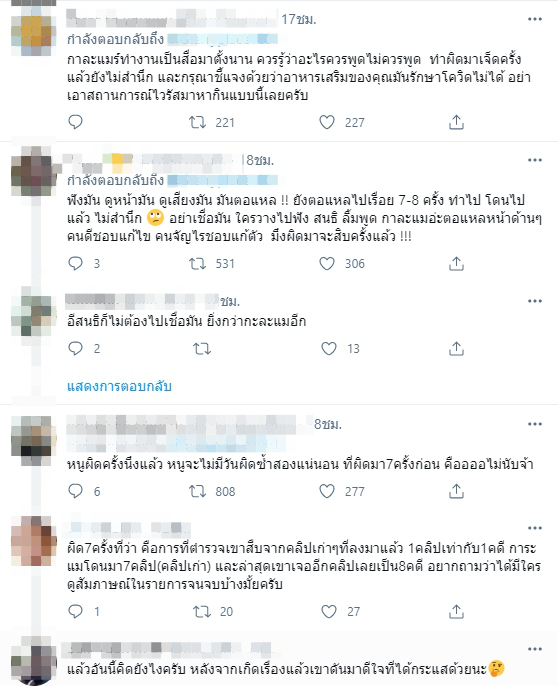Retweet the post showing 531 retweets
Image resolution: width=558 pixels, height=686 pixels.
(x=197, y=263)
